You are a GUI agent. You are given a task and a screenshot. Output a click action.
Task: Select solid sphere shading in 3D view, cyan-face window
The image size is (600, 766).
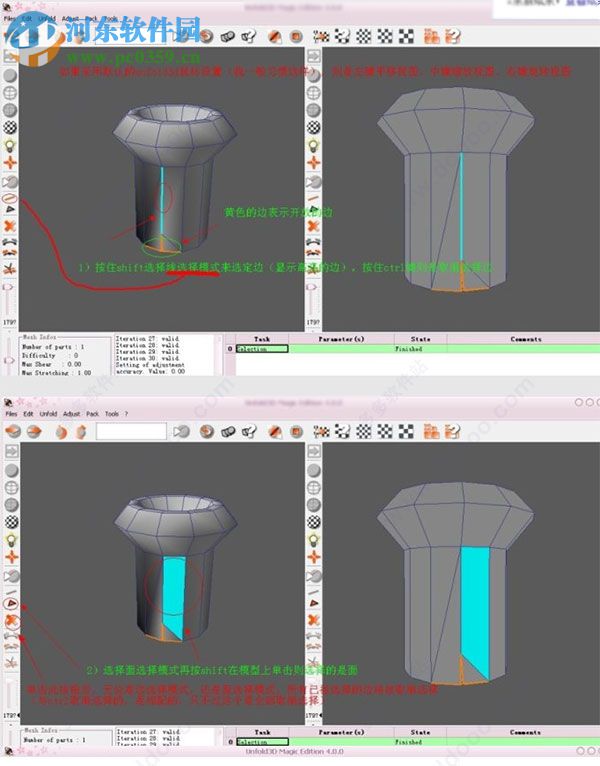(11, 470)
